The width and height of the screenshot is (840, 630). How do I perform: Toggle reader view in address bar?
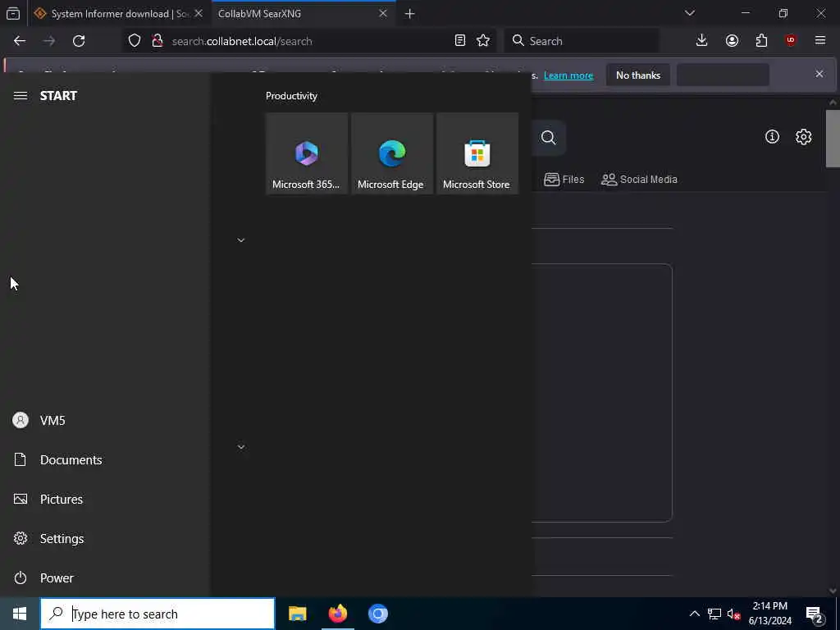pyautogui.click(x=459, y=41)
